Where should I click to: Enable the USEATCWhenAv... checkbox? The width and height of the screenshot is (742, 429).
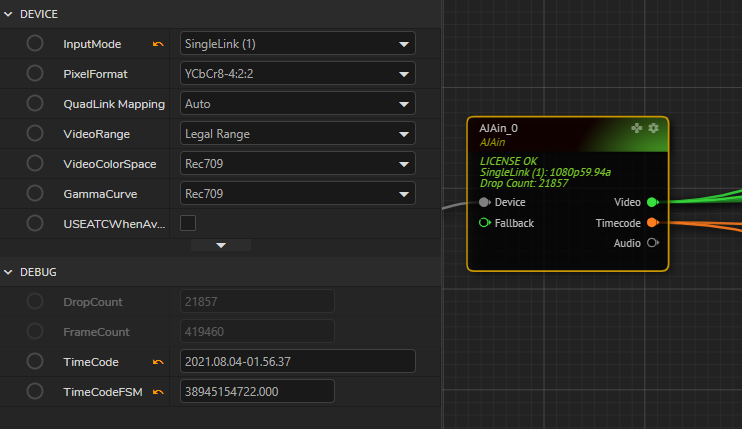(188, 223)
